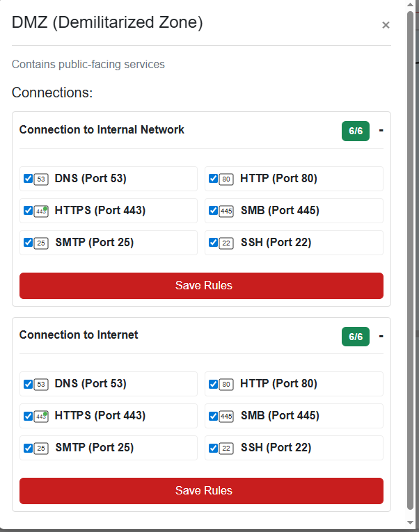Click HTTPS port 443 icon in Internal Network
Viewport: 419px width, 532px height.
(41, 211)
